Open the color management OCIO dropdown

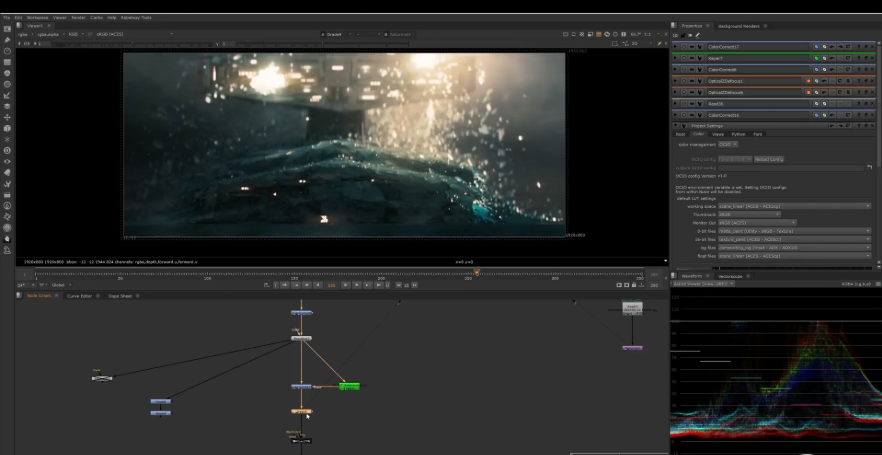727,144
